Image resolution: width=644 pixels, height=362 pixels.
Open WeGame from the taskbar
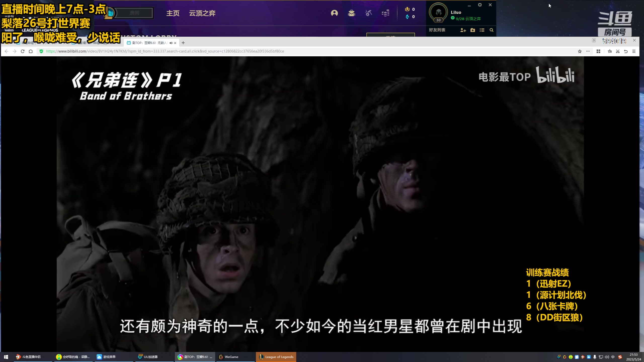tap(235, 357)
